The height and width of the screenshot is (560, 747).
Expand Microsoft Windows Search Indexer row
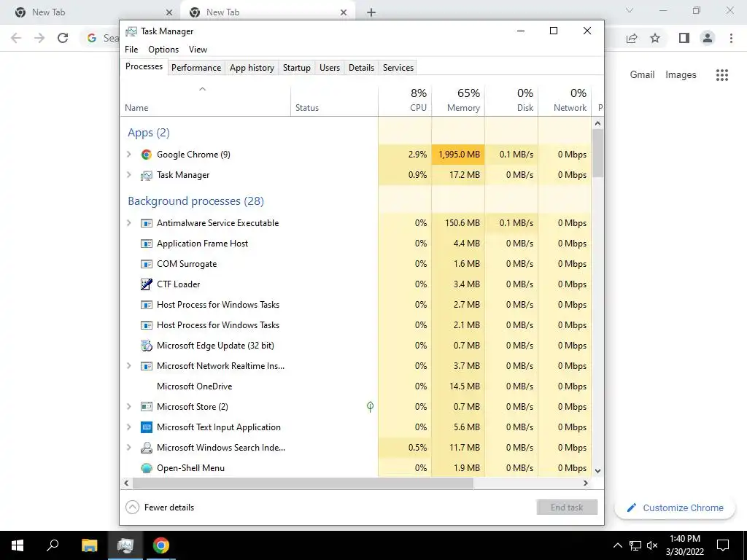click(128, 448)
